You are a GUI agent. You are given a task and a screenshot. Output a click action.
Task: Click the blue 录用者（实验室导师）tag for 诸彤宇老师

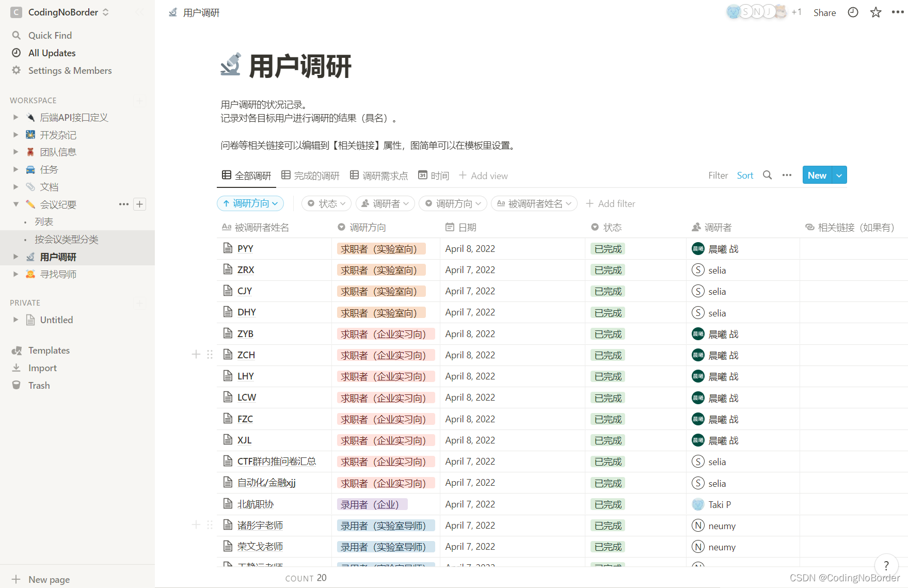pos(386,526)
